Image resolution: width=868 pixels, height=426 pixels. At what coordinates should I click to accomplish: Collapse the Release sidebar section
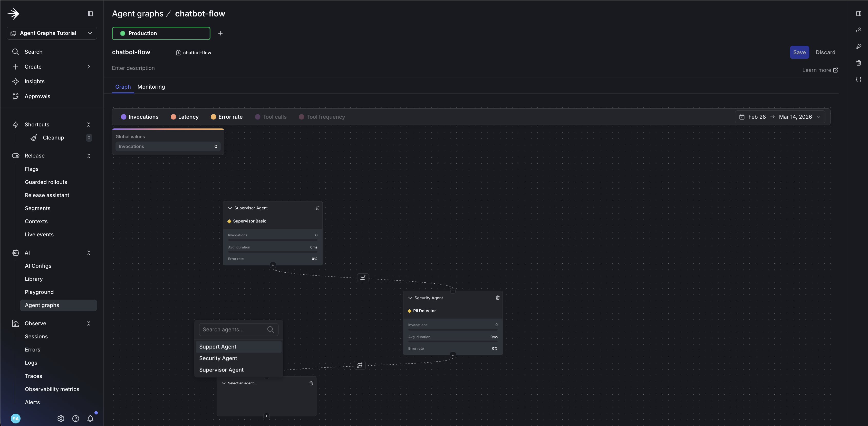coord(89,155)
